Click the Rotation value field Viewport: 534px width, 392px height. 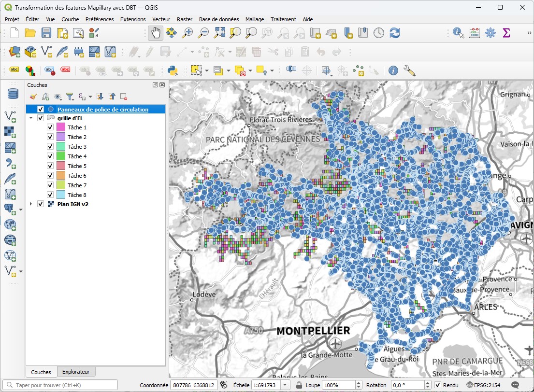[408, 385]
